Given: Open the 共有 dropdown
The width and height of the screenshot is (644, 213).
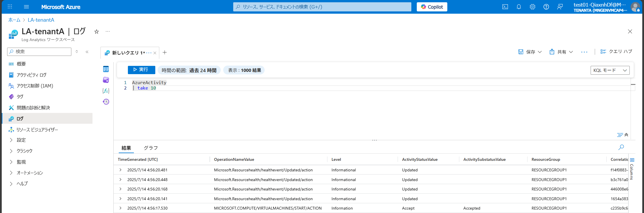Looking at the screenshot, I should pyautogui.click(x=561, y=52).
